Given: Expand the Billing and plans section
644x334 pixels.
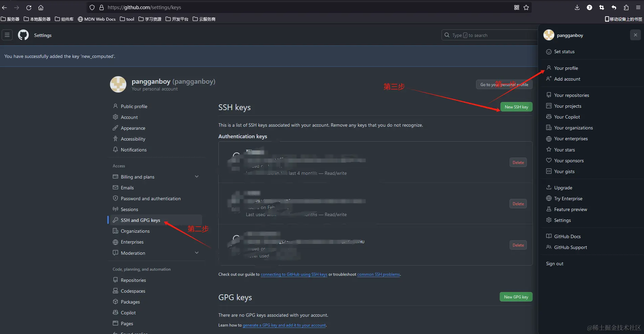Looking at the screenshot, I should [x=197, y=177].
